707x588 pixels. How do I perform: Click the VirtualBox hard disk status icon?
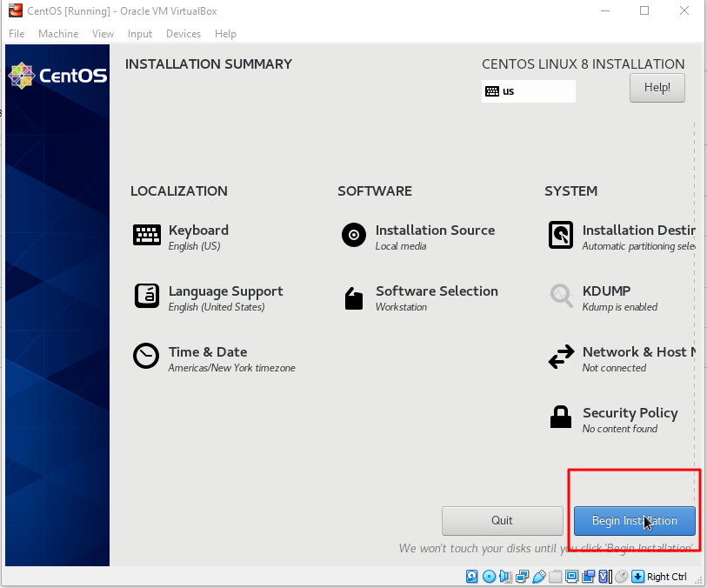[x=471, y=577]
